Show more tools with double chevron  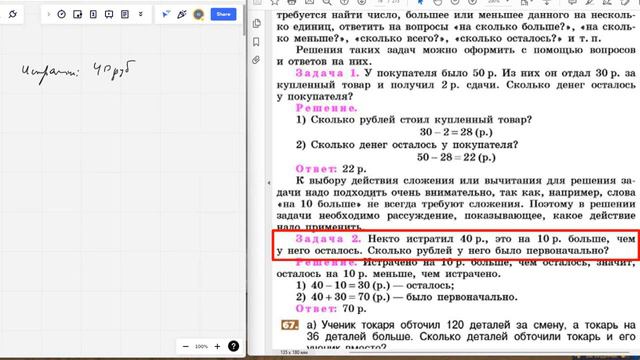(140, 14)
